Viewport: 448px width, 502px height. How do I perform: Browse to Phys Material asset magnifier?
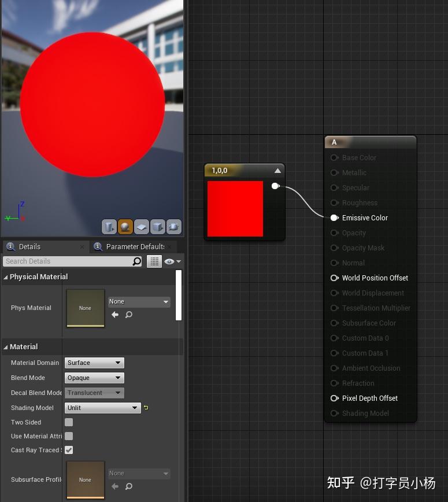click(x=129, y=315)
